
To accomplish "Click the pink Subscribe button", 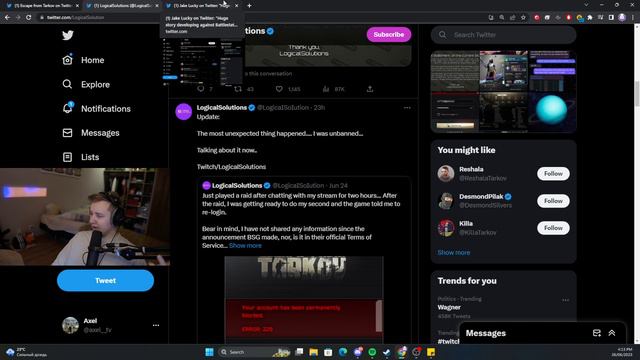I will click(389, 34).
